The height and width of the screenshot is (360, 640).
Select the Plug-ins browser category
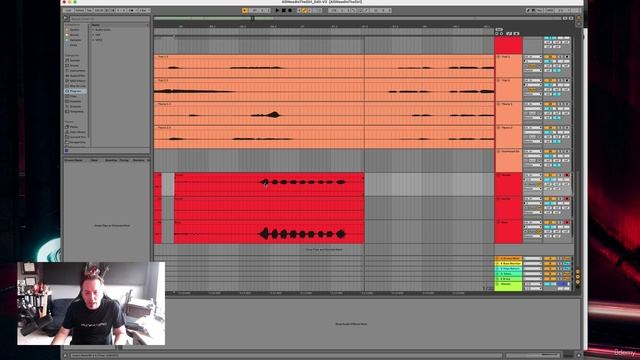[76, 91]
